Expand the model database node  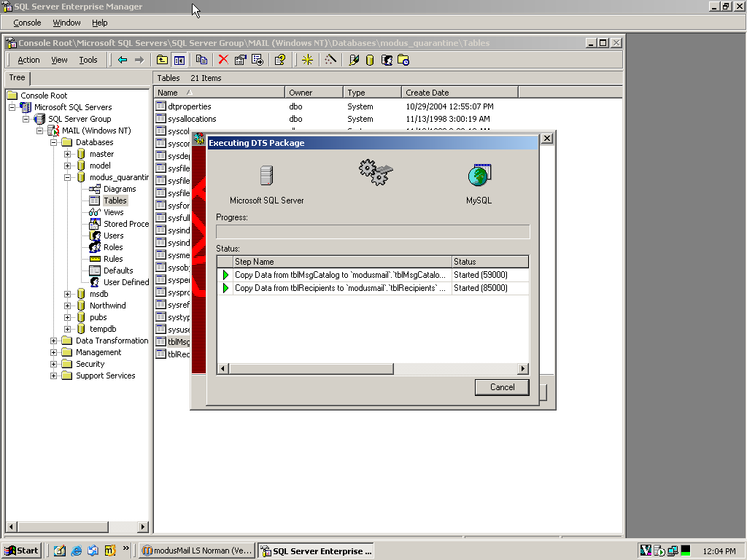coord(68,166)
